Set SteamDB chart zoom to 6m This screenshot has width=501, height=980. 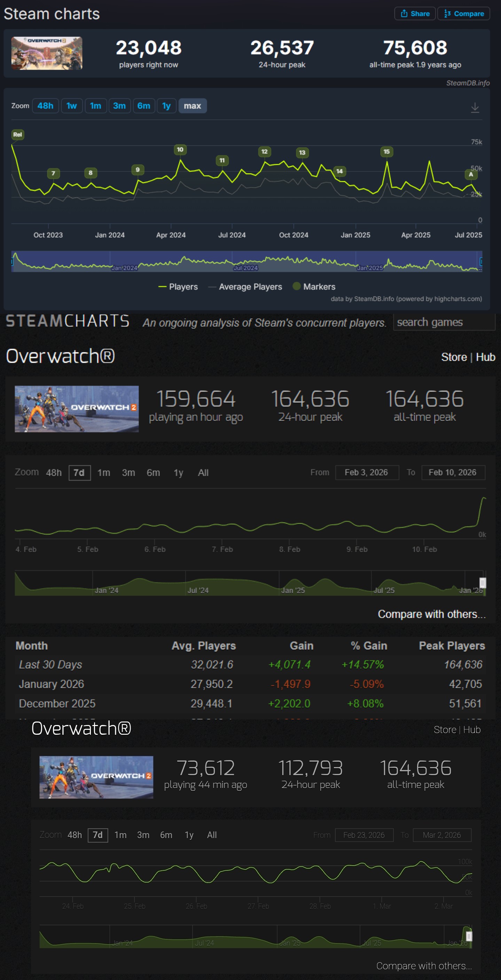(143, 106)
